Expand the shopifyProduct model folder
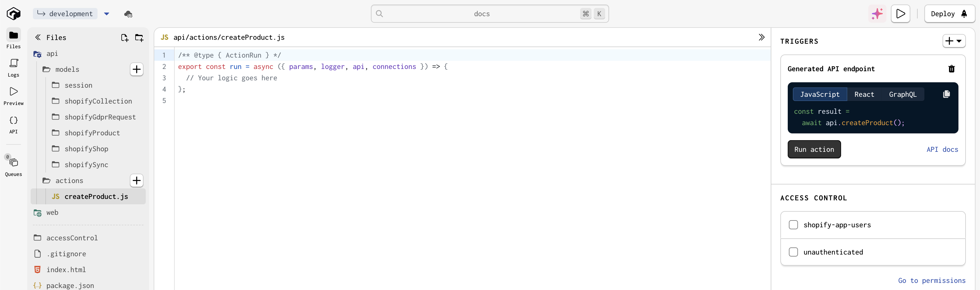The width and height of the screenshot is (980, 290). [x=92, y=133]
